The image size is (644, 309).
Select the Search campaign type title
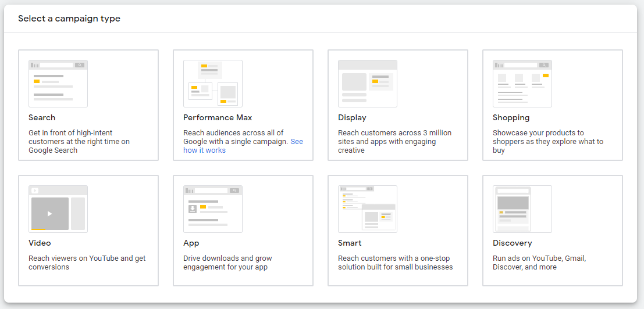(x=42, y=118)
